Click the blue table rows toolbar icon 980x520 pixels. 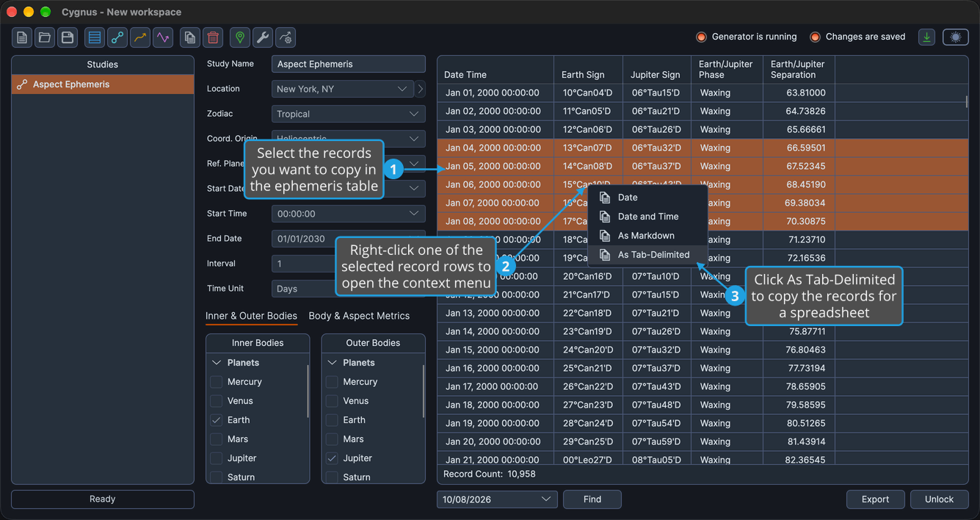pos(95,37)
